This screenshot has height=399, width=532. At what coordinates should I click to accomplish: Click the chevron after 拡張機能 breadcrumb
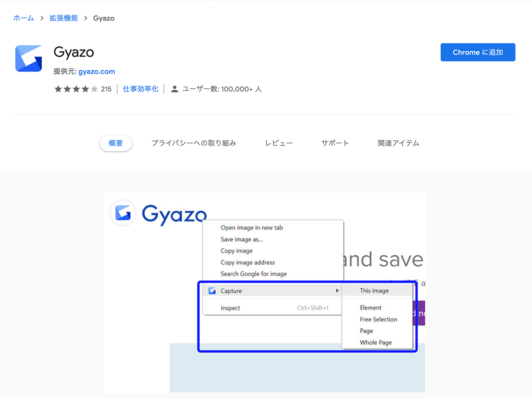click(x=86, y=18)
